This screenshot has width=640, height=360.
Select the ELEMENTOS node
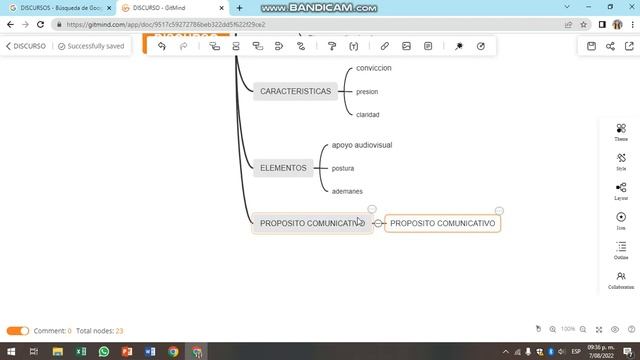pos(283,168)
